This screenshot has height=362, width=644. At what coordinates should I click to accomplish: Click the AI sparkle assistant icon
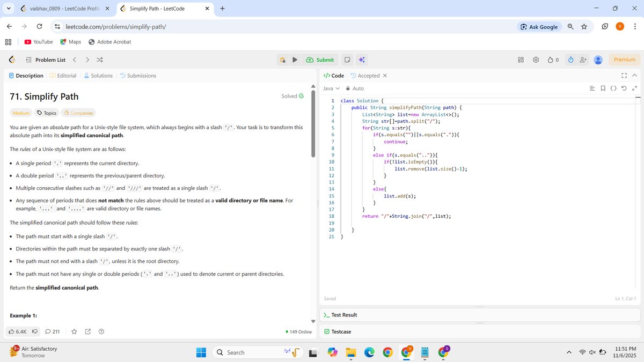tap(361, 60)
